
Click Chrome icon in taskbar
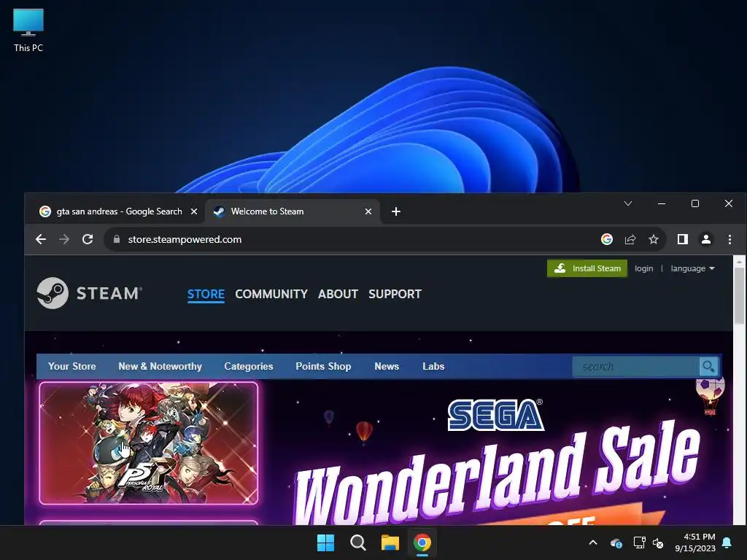422,542
